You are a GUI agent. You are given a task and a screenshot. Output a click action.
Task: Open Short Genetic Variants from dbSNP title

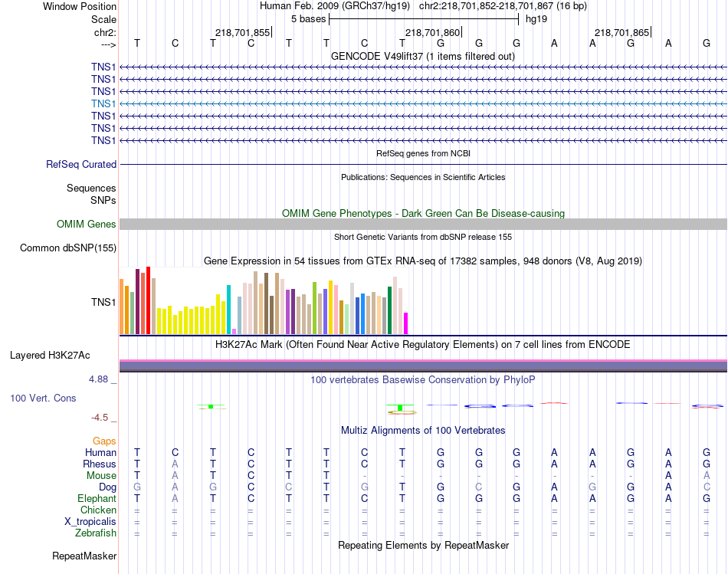pyautogui.click(x=423, y=237)
